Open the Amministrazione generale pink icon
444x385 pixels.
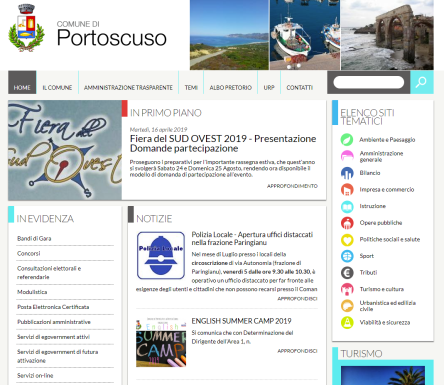347,156
